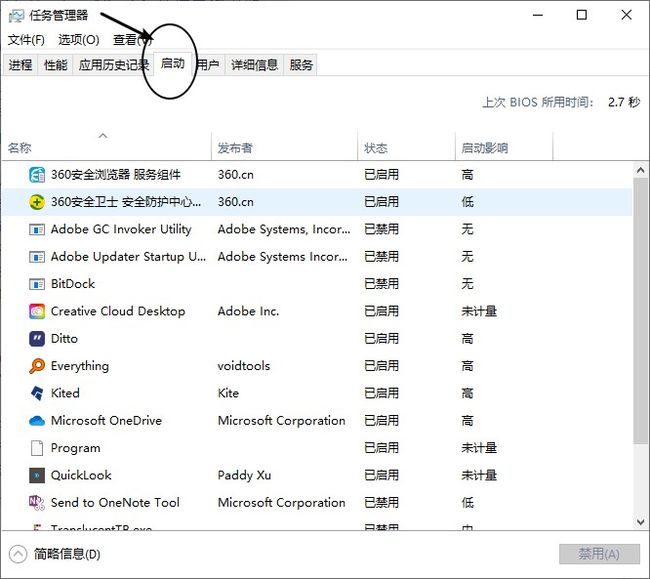Click the 禁用(A) button
The height and width of the screenshot is (579, 650).
(x=599, y=554)
